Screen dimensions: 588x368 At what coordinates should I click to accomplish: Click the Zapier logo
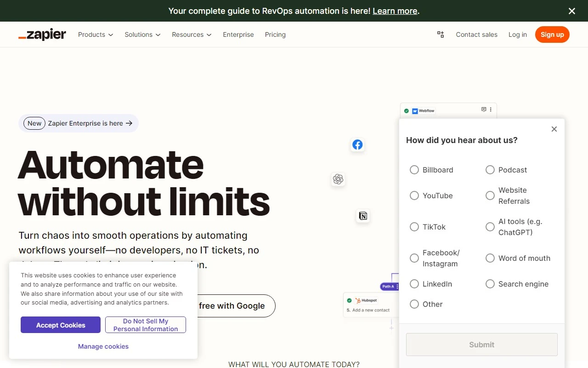[x=42, y=34]
